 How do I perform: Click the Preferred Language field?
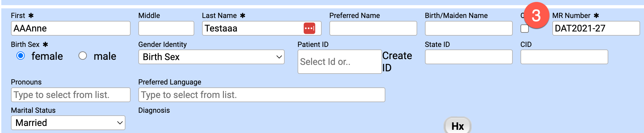coord(261,95)
